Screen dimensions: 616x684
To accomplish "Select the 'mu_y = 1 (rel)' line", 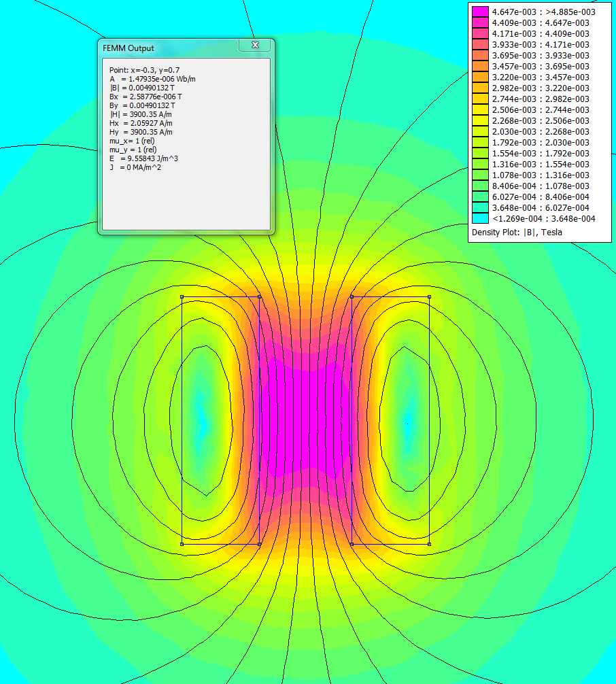I will pos(133,150).
